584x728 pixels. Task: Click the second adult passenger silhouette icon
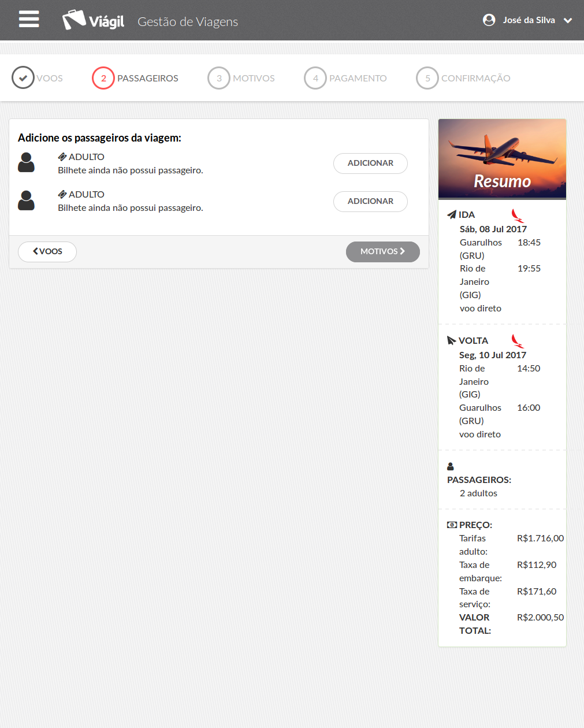click(x=26, y=200)
